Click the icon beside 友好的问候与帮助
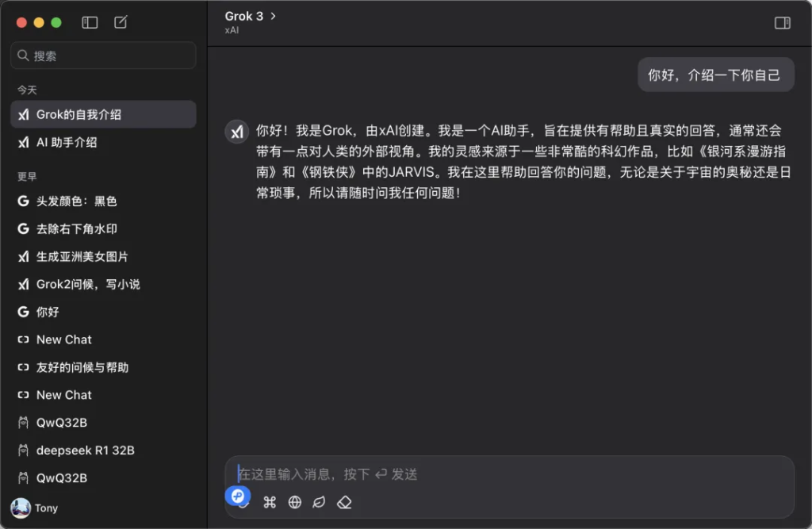 [x=23, y=367]
